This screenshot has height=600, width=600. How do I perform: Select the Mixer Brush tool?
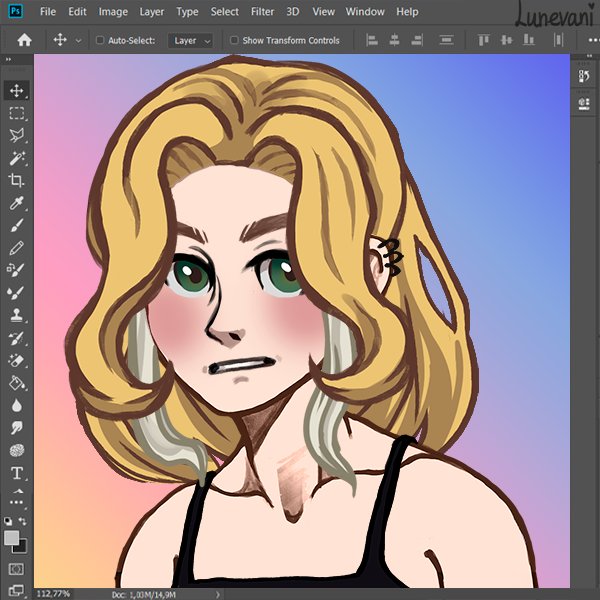point(16,293)
